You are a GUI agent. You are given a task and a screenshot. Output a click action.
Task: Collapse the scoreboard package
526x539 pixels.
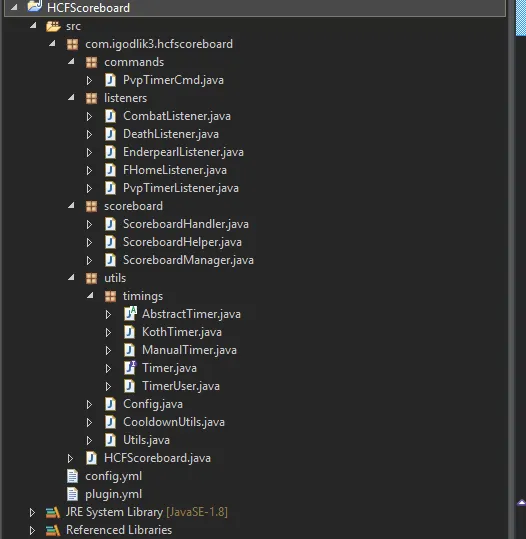click(71, 206)
